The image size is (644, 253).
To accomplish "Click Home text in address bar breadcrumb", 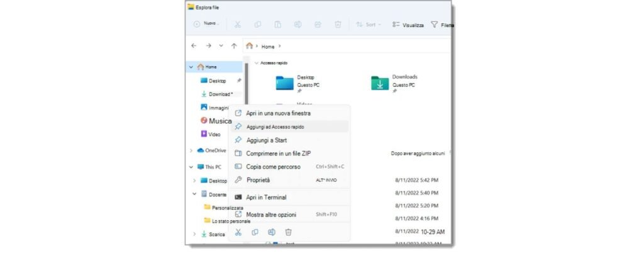I will 268,47.
